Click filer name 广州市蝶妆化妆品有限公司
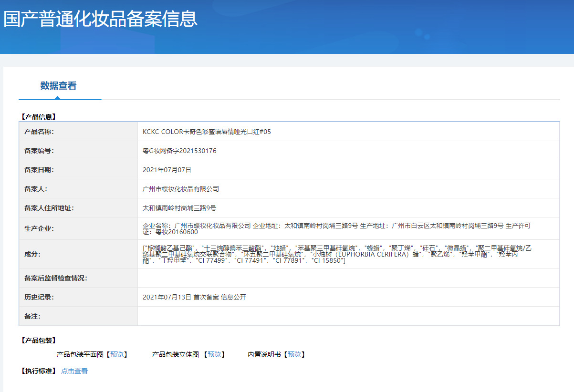The width and height of the screenshot is (574, 392). 181,189
